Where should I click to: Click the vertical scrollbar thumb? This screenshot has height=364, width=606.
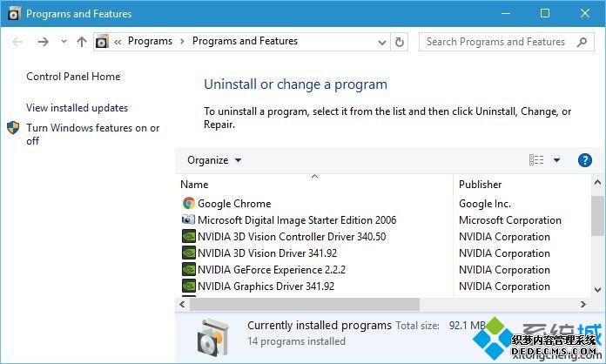coord(597,216)
